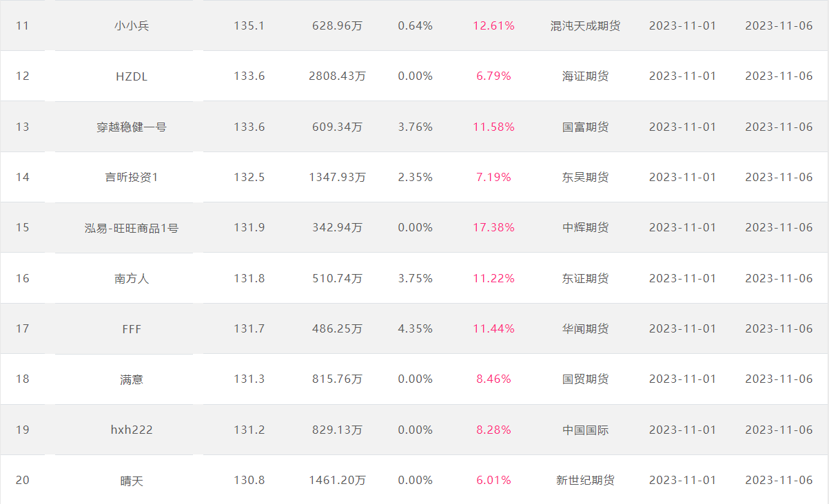
Task: Click account name 言昕投资1
Action: tap(132, 178)
